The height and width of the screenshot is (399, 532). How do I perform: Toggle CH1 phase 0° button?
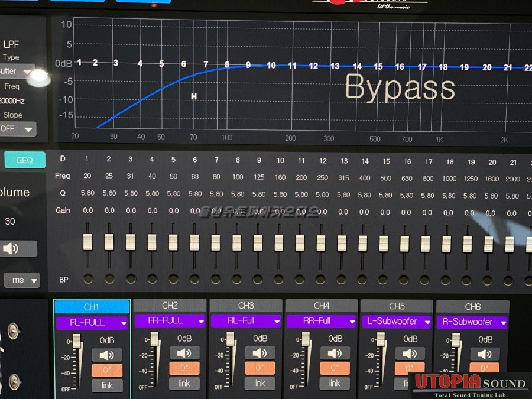[107, 370]
